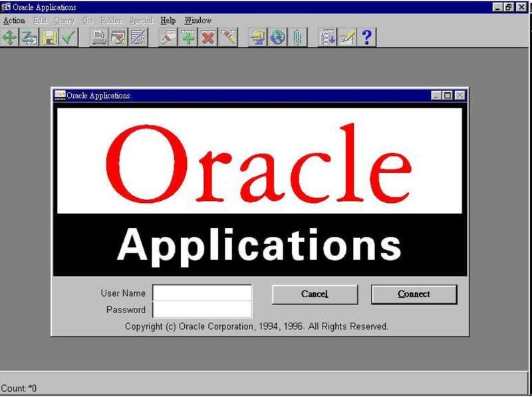532x397 pixels.
Task: Open the Folder menu
Action: tap(111, 21)
